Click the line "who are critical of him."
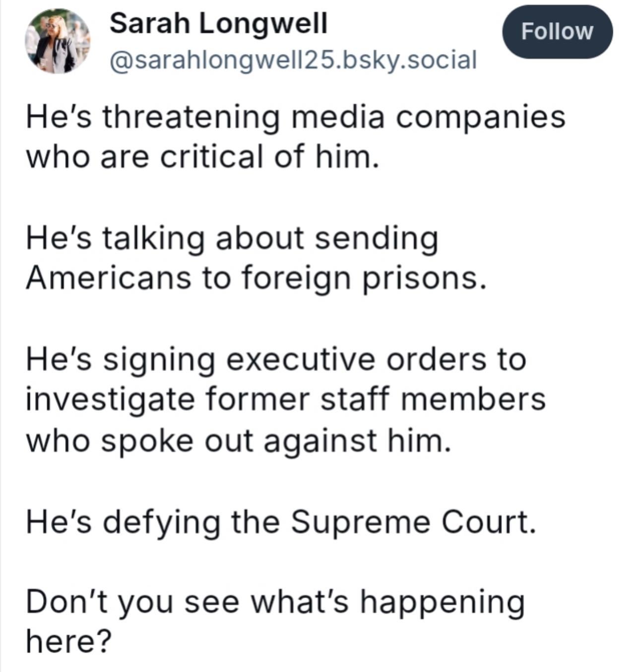637x672 pixels. tap(202, 157)
